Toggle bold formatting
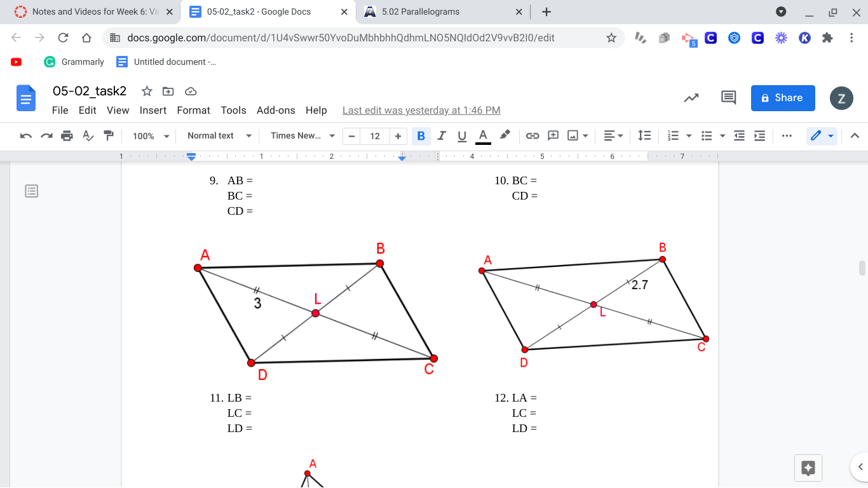This screenshot has height=488, width=868. (421, 135)
